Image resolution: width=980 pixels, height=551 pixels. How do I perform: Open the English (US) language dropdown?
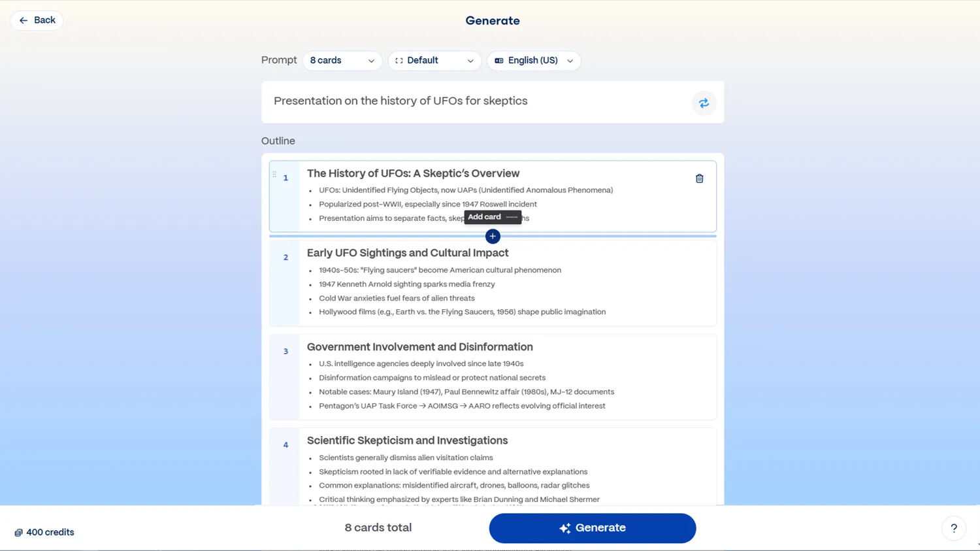point(534,60)
